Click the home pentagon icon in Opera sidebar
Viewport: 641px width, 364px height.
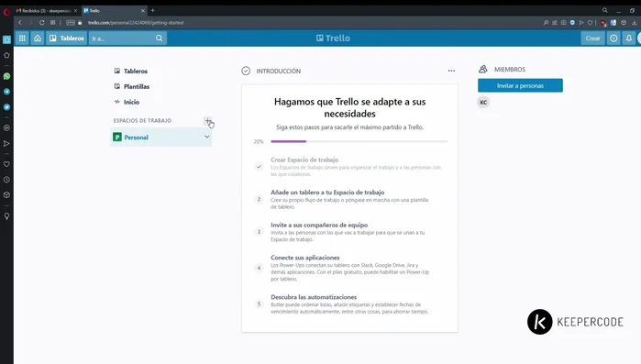point(6,55)
